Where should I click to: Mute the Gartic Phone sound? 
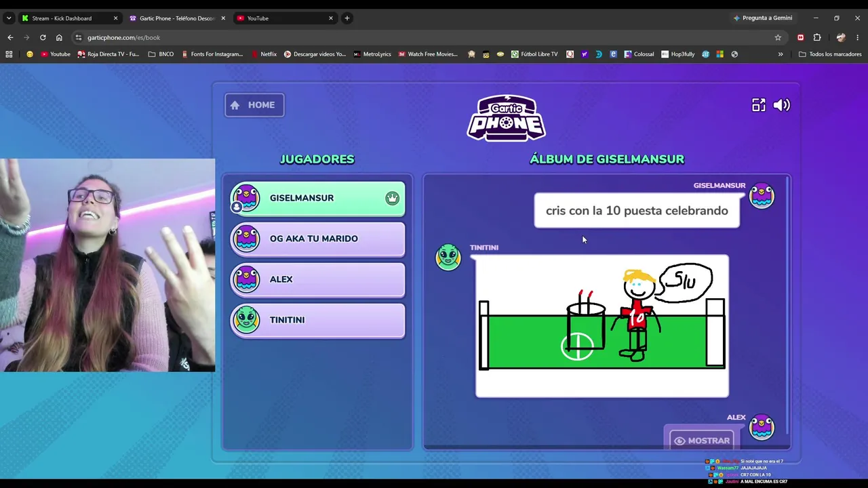tap(782, 105)
